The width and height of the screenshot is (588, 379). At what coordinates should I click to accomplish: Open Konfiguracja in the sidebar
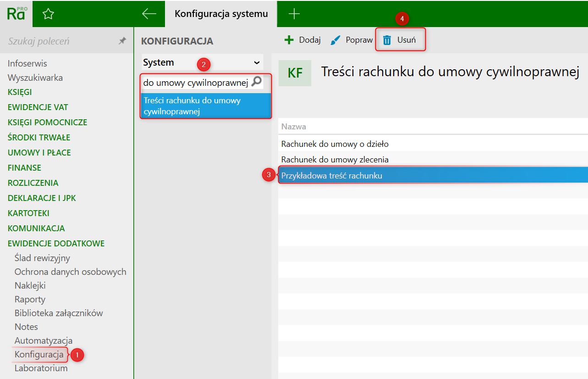[39, 354]
